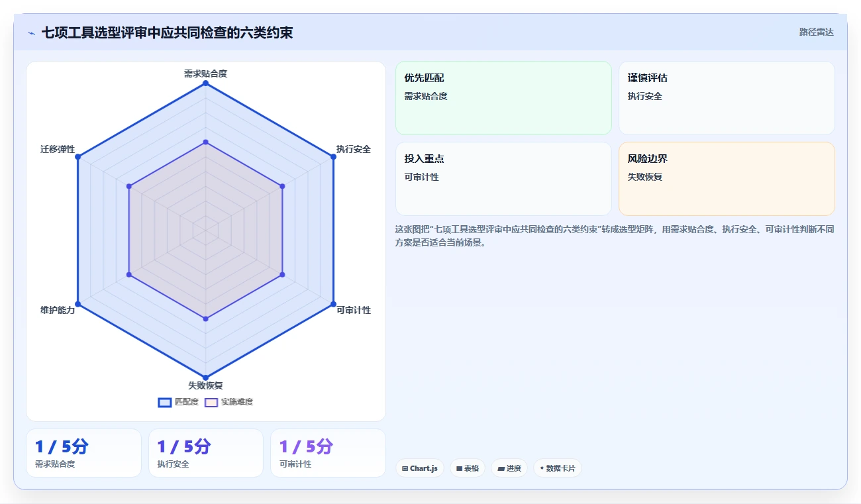Viewport: 861px width, 504px height.
Task: Click radar axis label 维护能力
Action: (58, 310)
